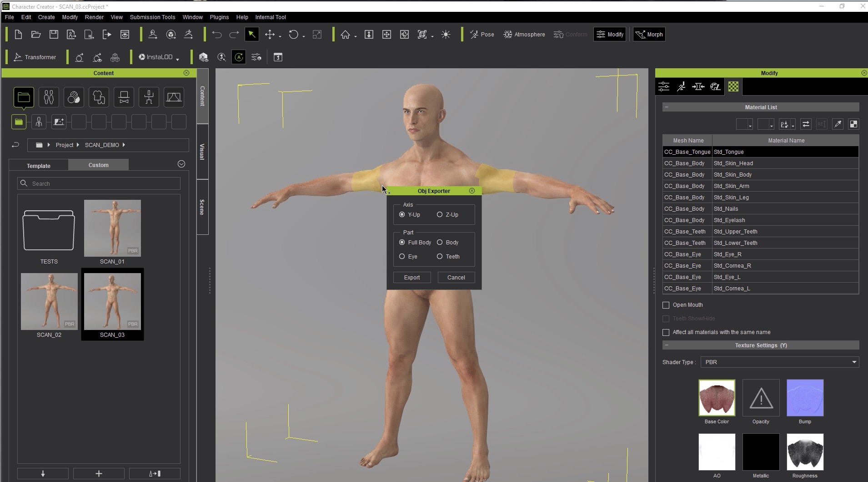
Task: Check Affect all materials with same name
Action: [666, 332]
